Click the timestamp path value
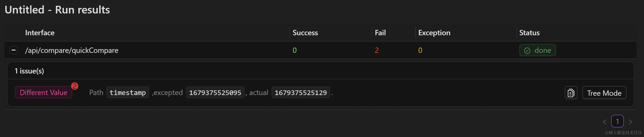644x137 pixels. (128, 93)
